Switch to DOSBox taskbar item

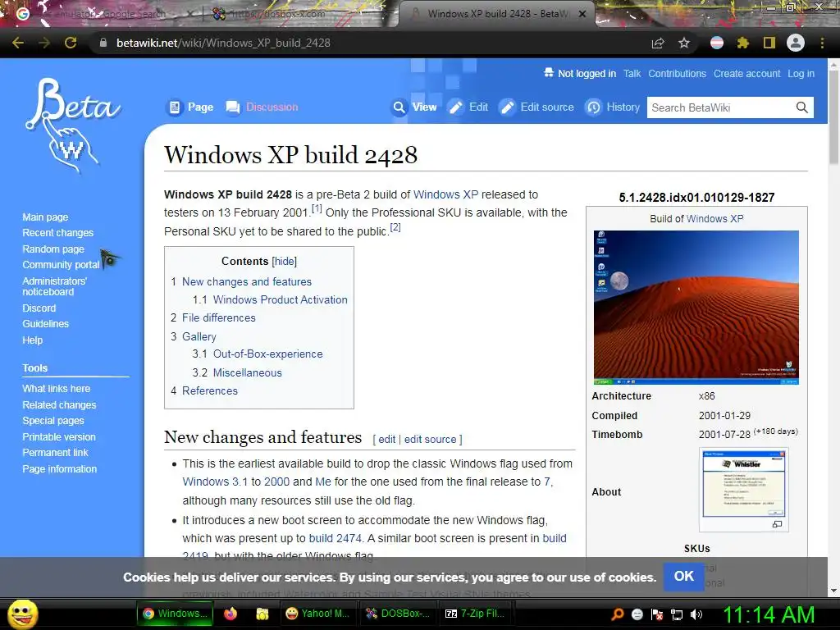(x=398, y=614)
